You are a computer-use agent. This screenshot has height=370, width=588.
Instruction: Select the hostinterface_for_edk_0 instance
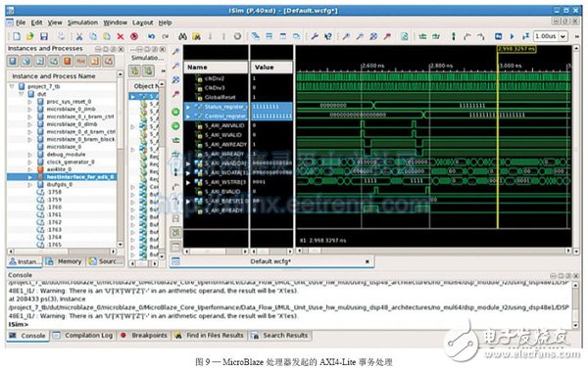(80, 177)
